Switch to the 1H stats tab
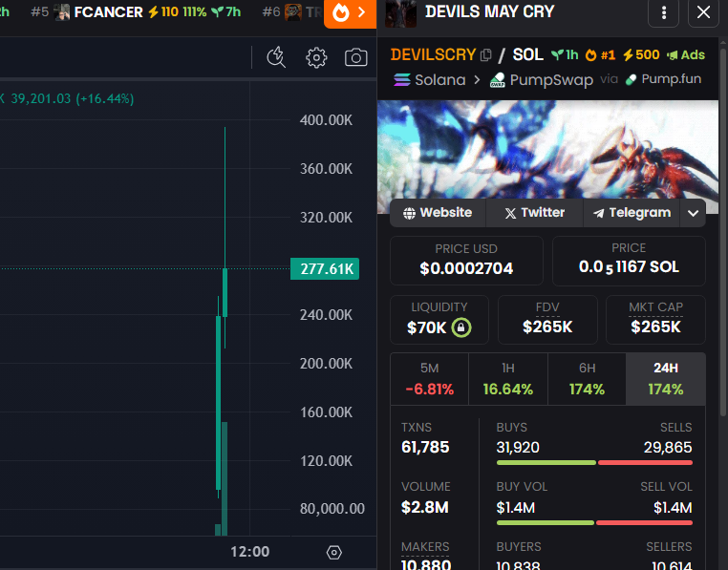 tap(507, 378)
